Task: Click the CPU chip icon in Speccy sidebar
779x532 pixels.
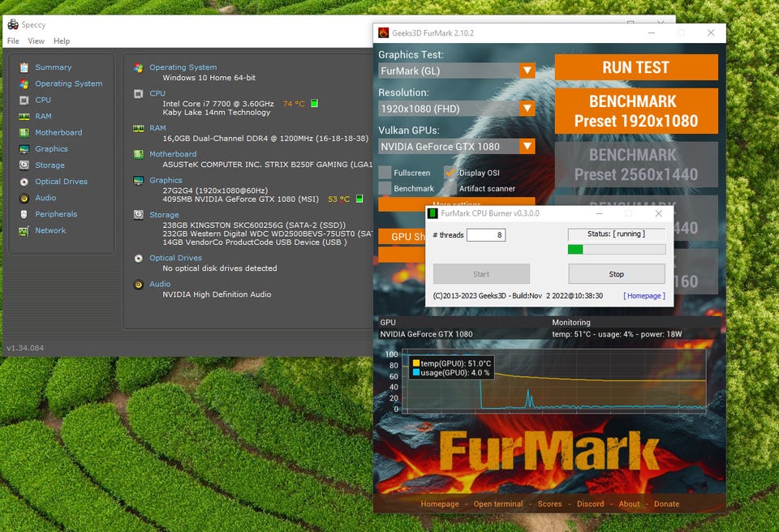Action: coord(24,101)
